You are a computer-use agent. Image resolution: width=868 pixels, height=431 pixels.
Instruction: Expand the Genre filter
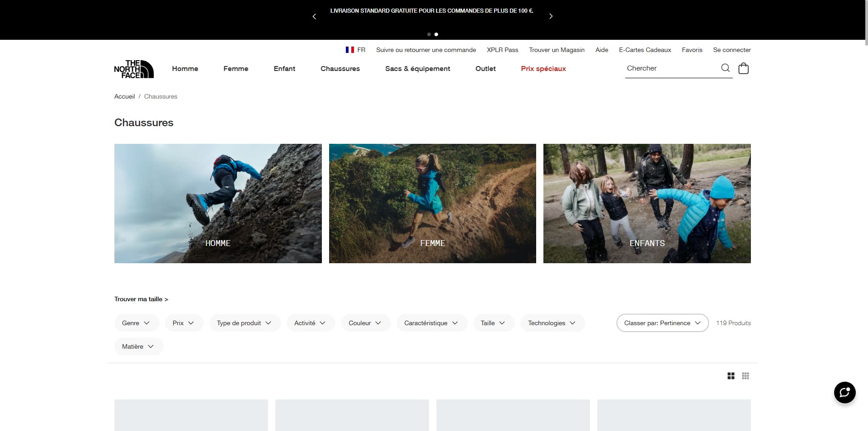click(137, 323)
